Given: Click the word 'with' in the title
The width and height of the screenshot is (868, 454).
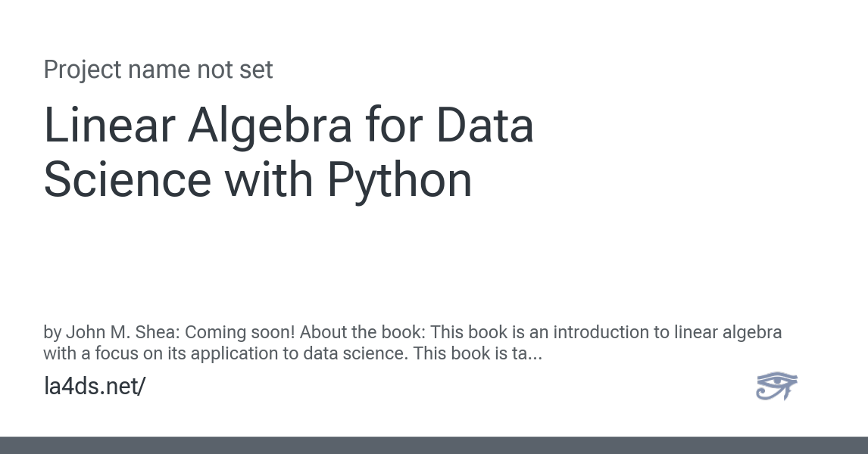Looking at the screenshot, I should (269, 179).
